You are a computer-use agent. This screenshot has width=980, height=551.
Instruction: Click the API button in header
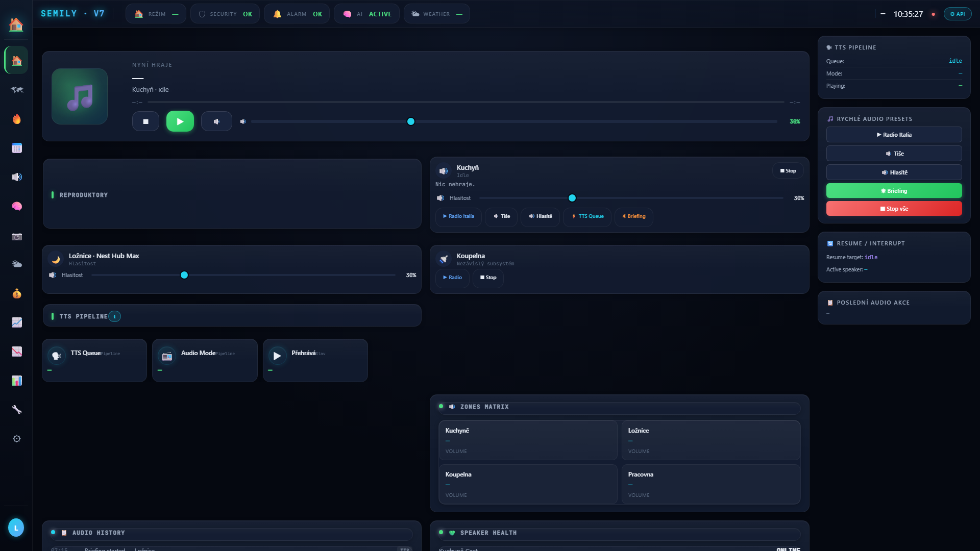[x=958, y=14]
